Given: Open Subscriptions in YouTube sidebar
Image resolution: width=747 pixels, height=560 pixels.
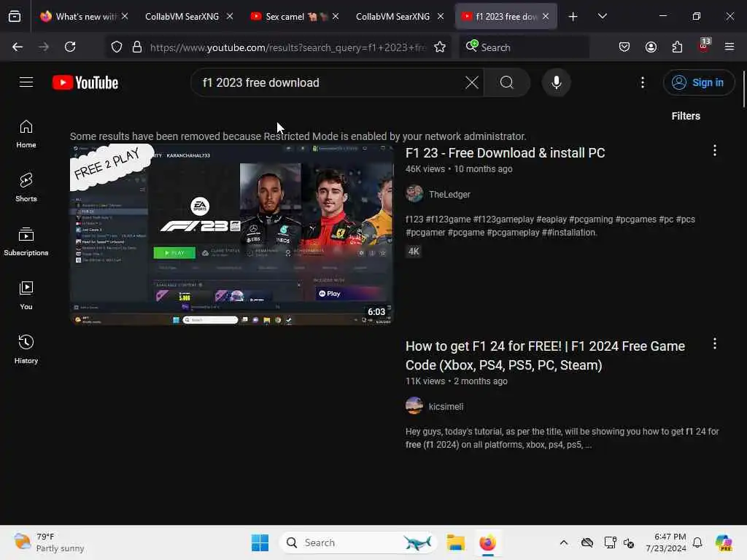Looking at the screenshot, I should coord(26,241).
